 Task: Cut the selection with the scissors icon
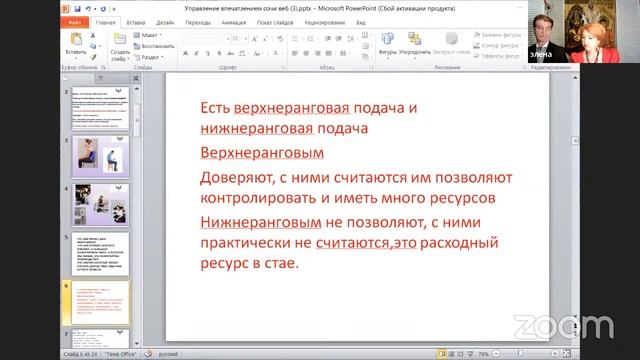point(93,36)
